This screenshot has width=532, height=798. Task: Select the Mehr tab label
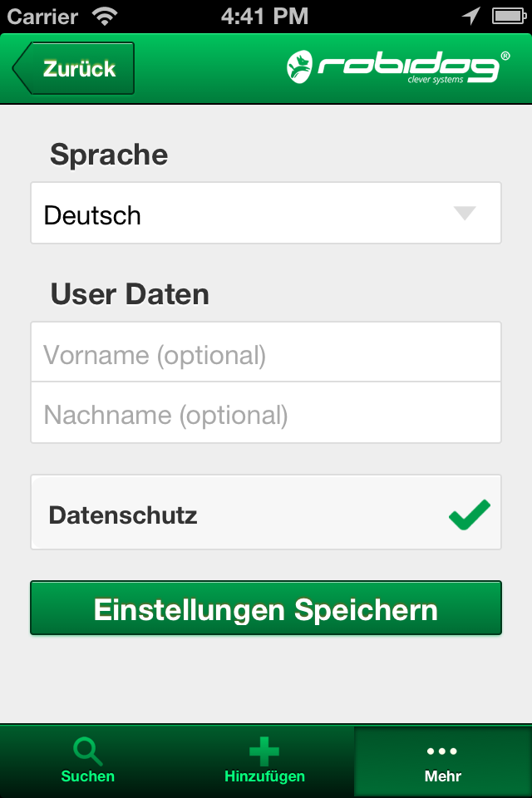[442, 776]
